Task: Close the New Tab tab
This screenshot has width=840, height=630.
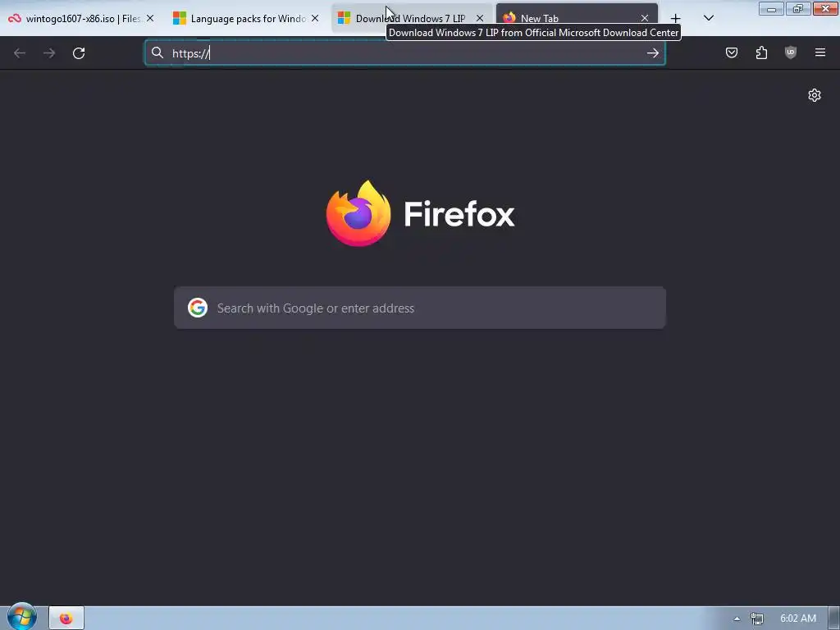Action: click(645, 18)
